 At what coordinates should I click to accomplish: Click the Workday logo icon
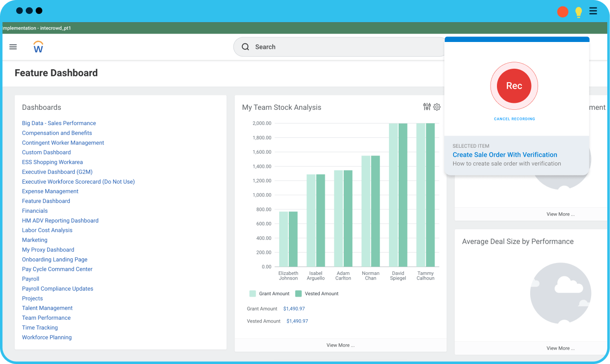click(38, 47)
